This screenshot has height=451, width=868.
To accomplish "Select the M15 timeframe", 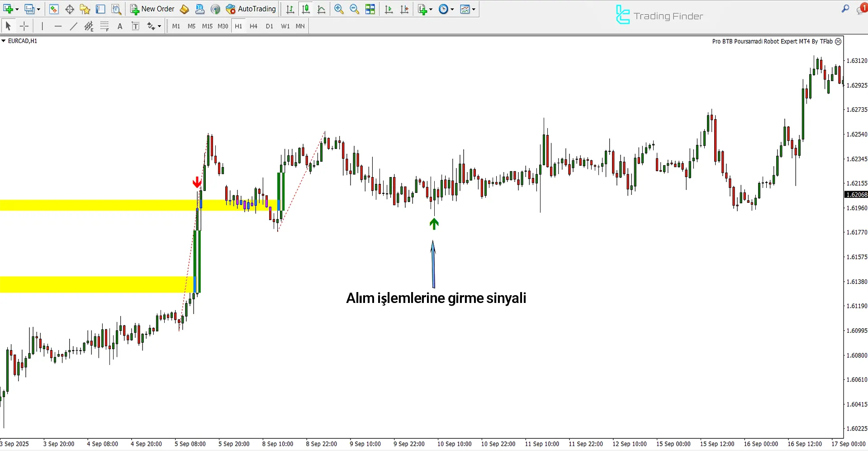I will (207, 26).
